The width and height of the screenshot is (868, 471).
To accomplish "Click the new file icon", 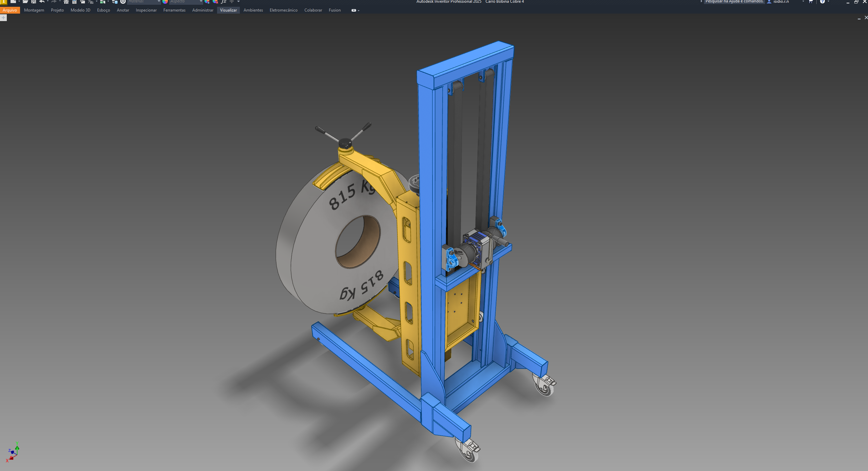I will tap(13, 1).
